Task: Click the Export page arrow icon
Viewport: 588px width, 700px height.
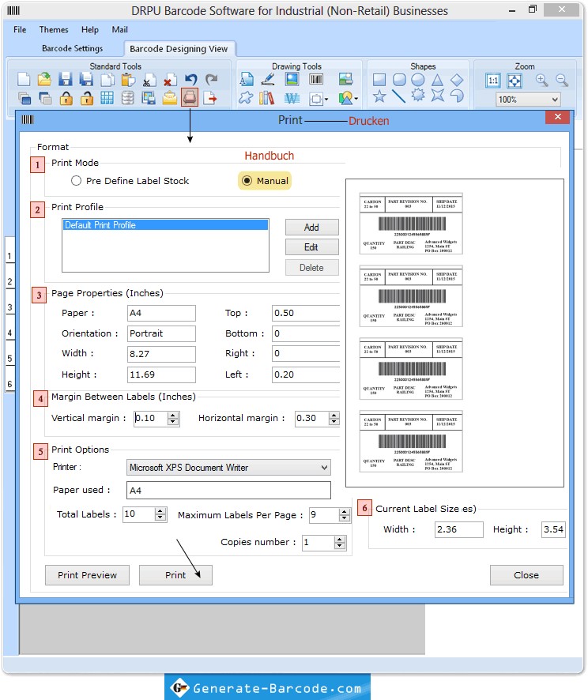Action: (x=210, y=98)
